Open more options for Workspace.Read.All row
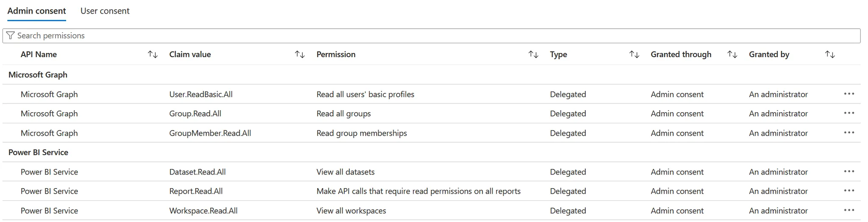The width and height of the screenshot is (868, 222). click(x=849, y=210)
